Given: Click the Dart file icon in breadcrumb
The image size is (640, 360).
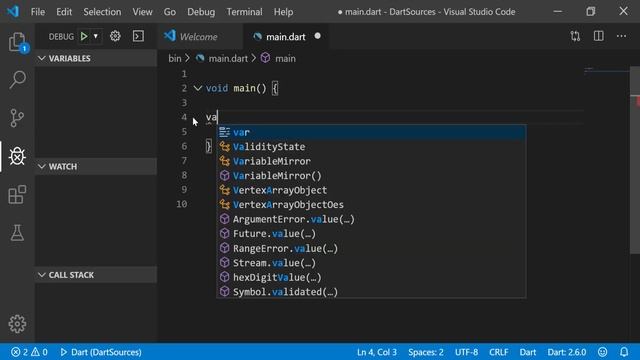Looking at the screenshot, I should pos(200,58).
